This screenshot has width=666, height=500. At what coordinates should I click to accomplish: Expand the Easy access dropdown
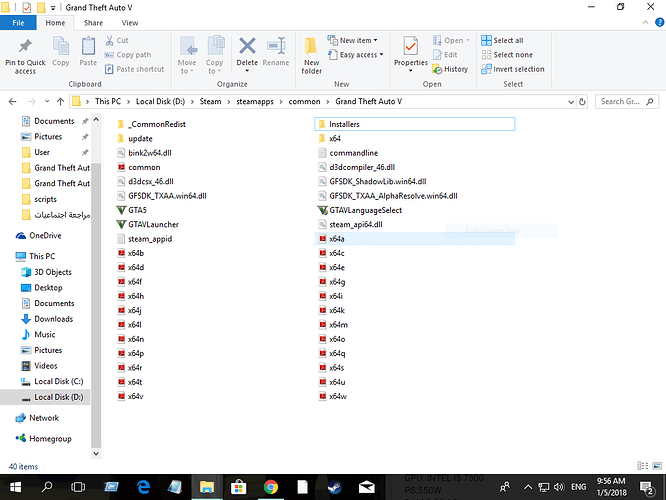click(381, 54)
